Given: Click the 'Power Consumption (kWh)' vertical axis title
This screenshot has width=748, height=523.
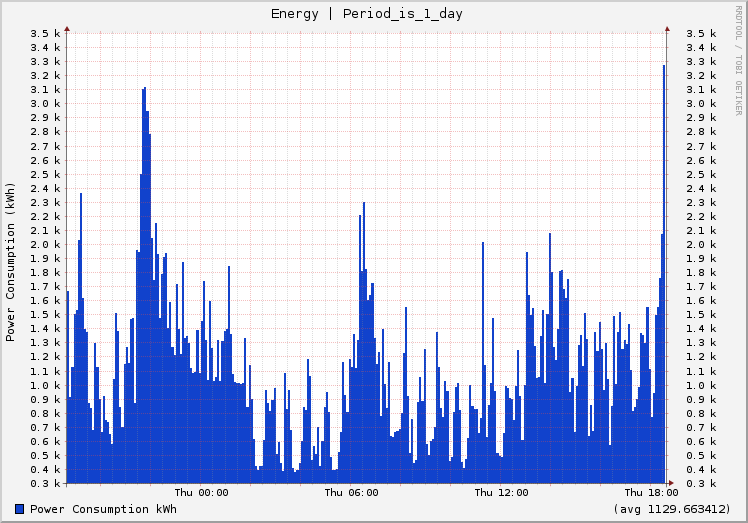Looking at the screenshot, I should click(10, 262).
